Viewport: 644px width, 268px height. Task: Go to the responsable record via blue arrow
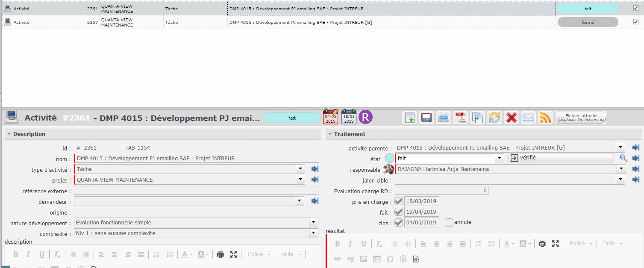point(635,169)
